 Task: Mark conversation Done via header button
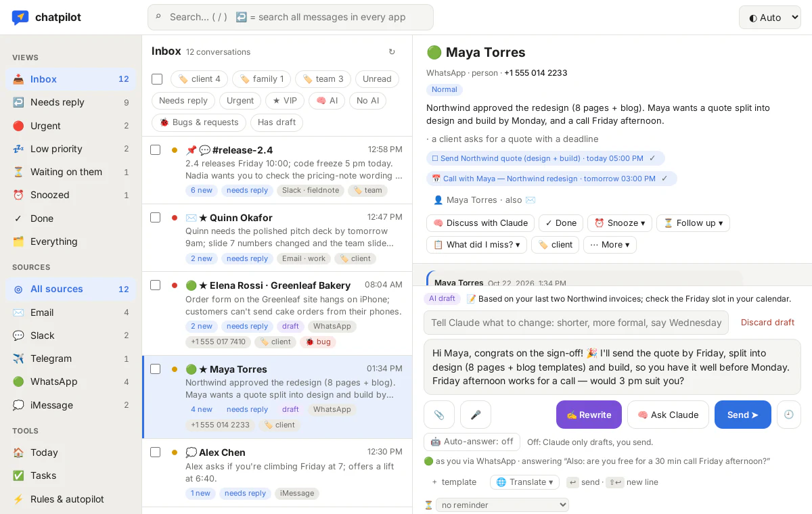(x=561, y=223)
